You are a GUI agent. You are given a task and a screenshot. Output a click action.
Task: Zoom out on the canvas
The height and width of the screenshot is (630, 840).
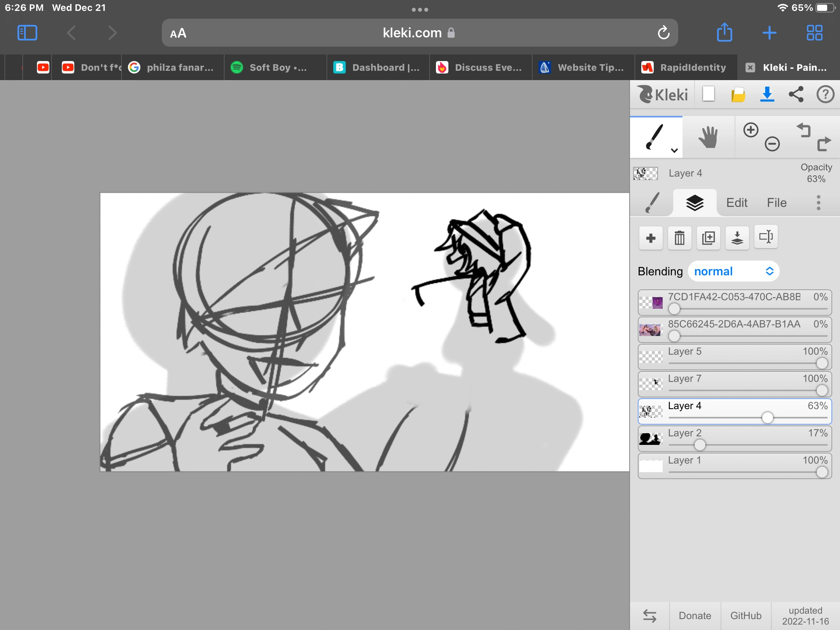pos(772,144)
